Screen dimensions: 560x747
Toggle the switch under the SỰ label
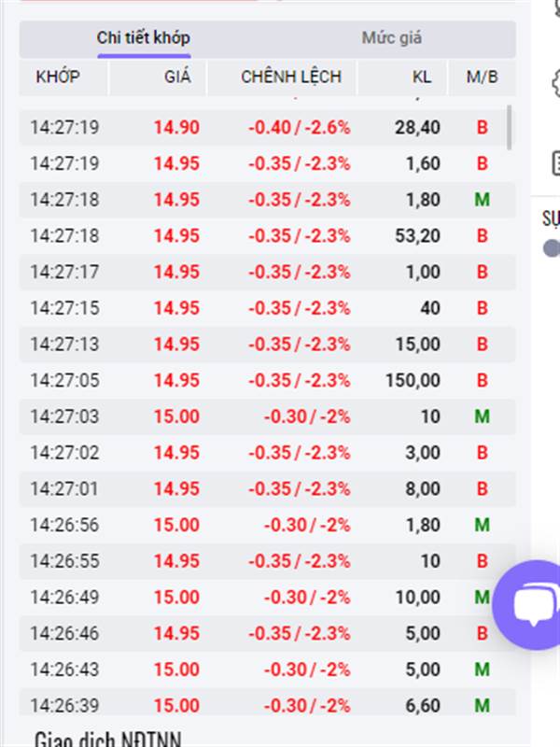pos(552,247)
